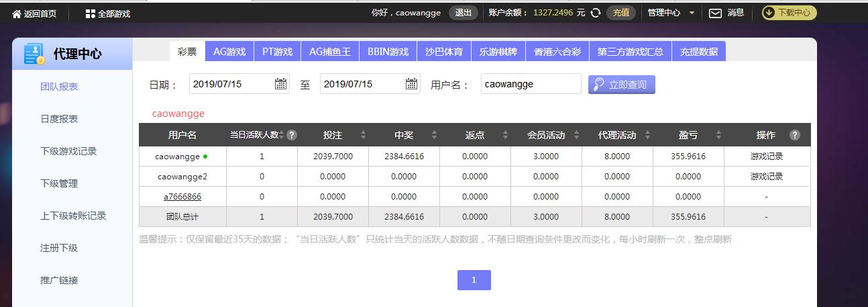Click the 用户名 input field
Viewport: 868px width, 307px height.
[x=531, y=84]
